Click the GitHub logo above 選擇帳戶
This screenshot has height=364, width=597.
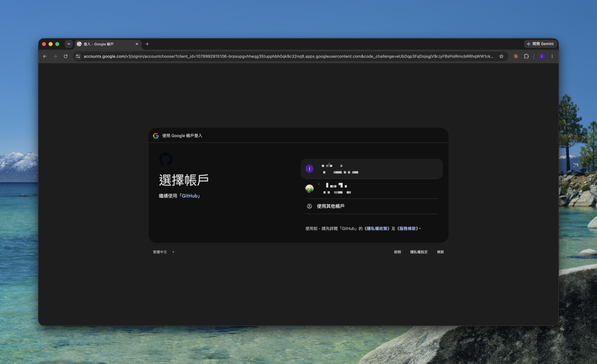coord(166,159)
